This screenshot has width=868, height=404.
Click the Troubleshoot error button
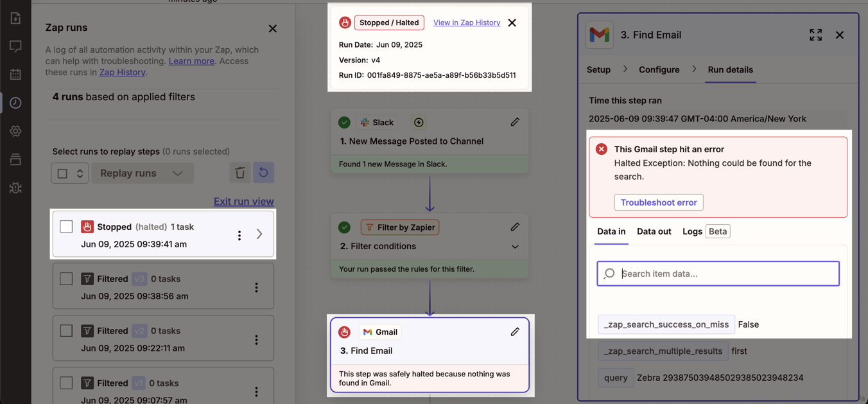[659, 202]
